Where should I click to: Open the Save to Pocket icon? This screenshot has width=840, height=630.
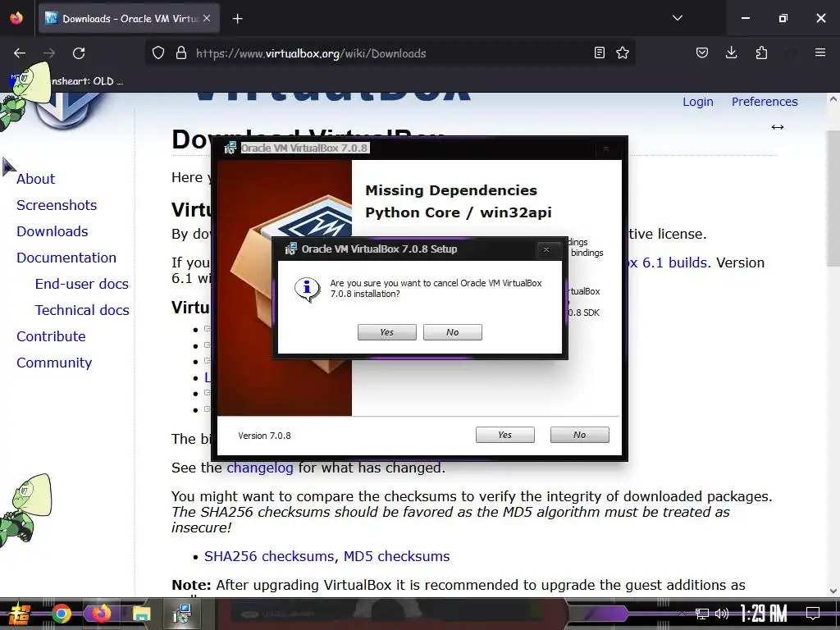[702, 52]
